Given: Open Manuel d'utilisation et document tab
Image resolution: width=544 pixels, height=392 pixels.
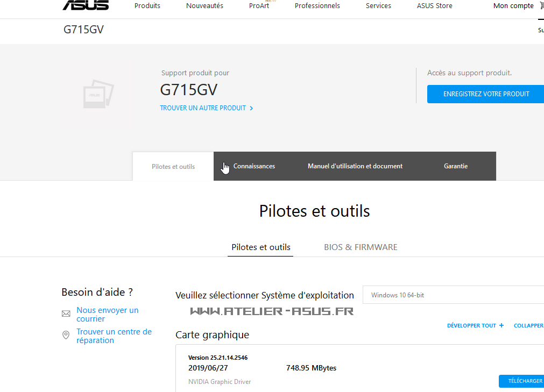Looking at the screenshot, I should 355,166.
